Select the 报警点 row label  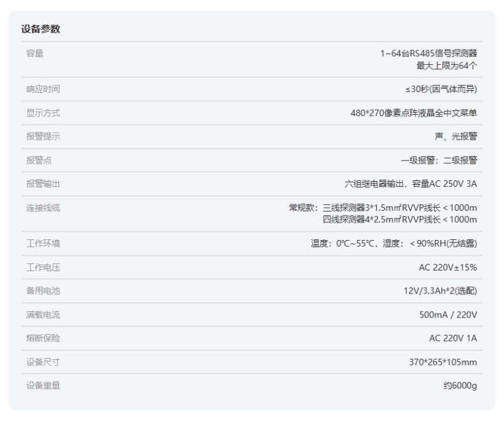tap(38, 160)
